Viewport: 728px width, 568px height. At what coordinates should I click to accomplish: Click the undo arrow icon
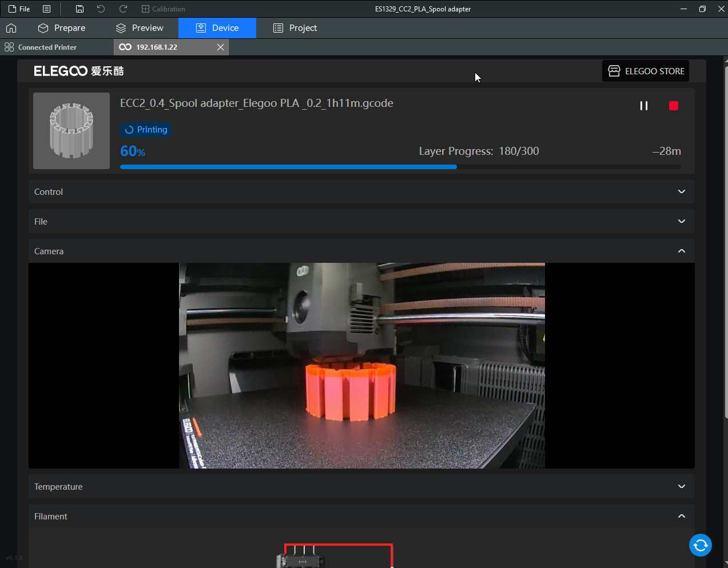point(101,9)
